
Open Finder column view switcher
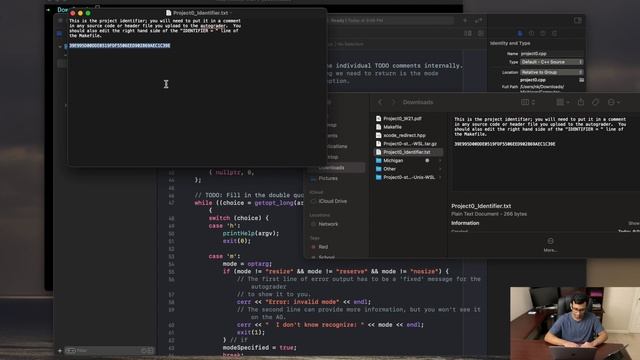528,102
